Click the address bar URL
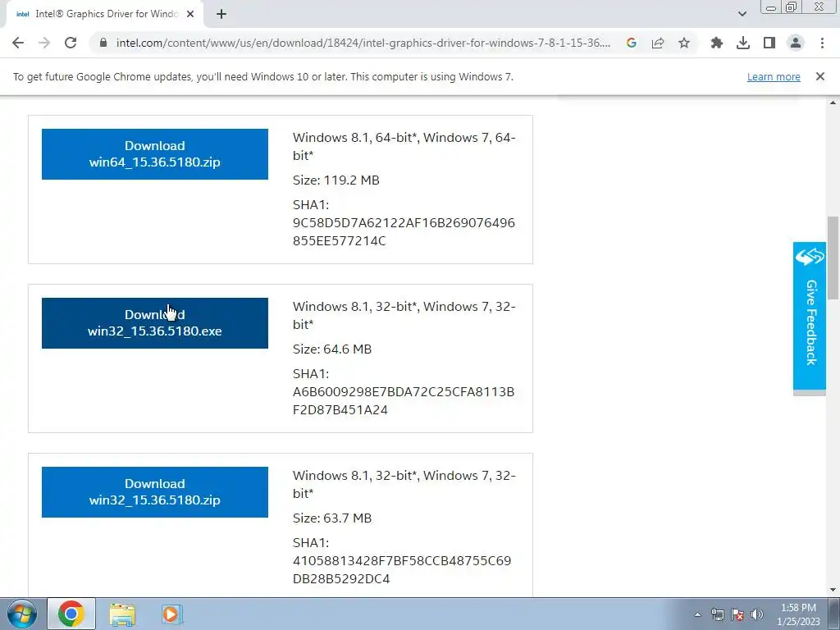 (363, 43)
